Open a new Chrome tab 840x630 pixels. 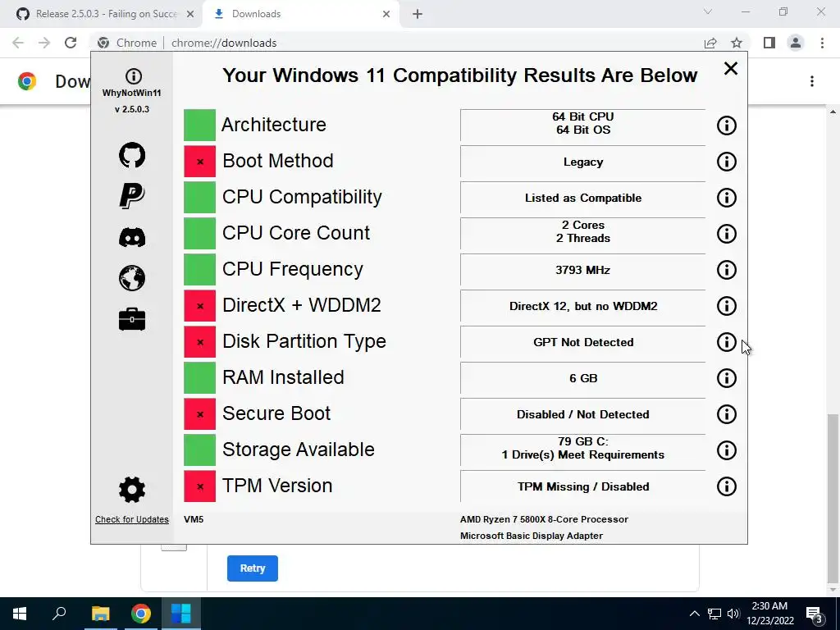pyautogui.click(x=418, y=14)
